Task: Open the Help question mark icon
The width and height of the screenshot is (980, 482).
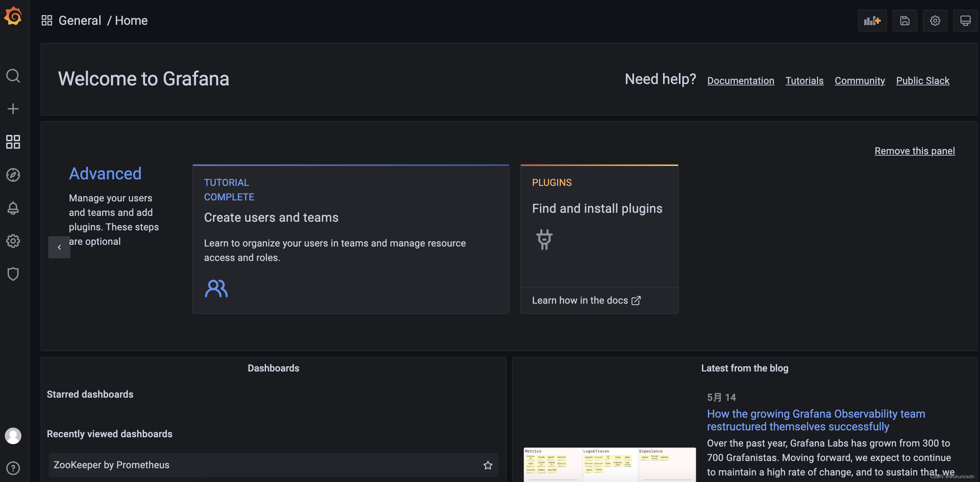Action: click(13, 468)
